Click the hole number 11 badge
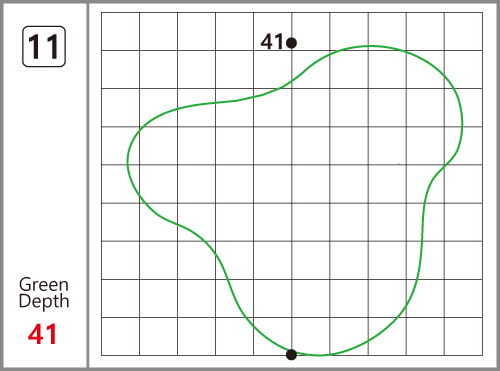Screen dimensions: 500x371 coord(44,47)
